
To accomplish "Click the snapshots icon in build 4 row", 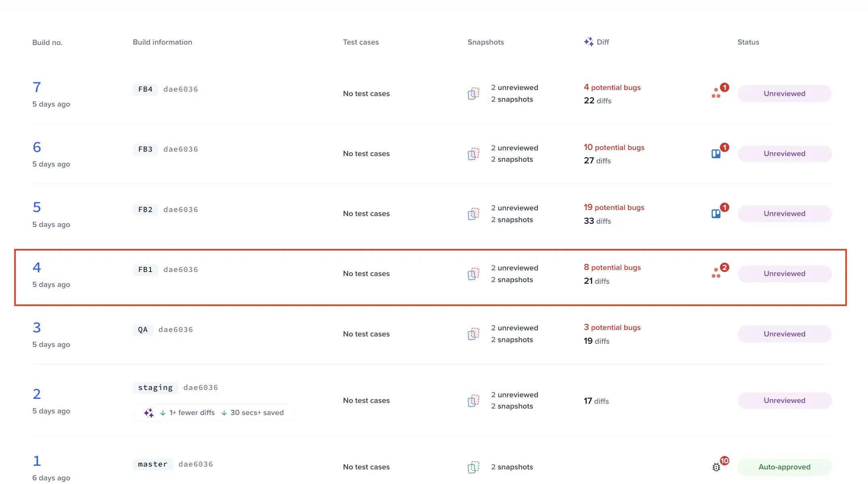I will coord(473,274).
